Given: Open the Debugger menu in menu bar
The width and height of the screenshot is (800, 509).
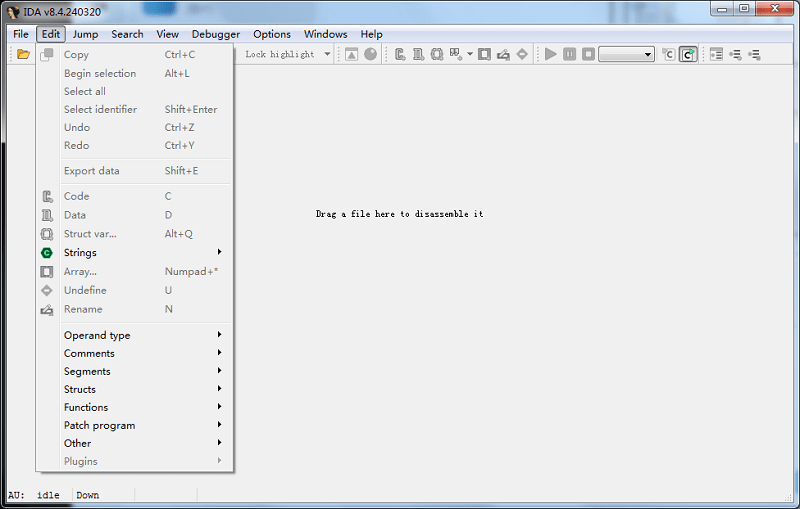Looking at the screenshot, I should [x=215, y=34].
